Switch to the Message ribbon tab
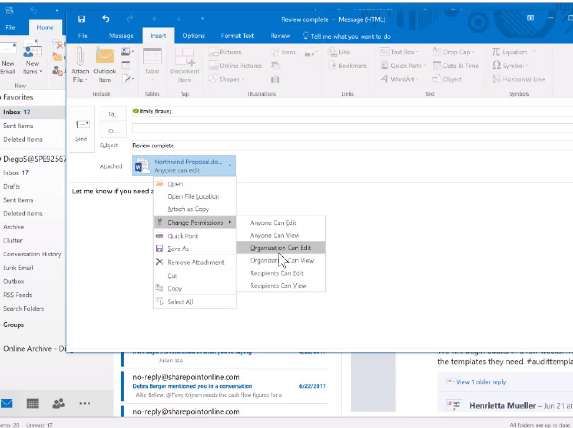This screenshot has width=573, height=428. click(x=121, y=36)
